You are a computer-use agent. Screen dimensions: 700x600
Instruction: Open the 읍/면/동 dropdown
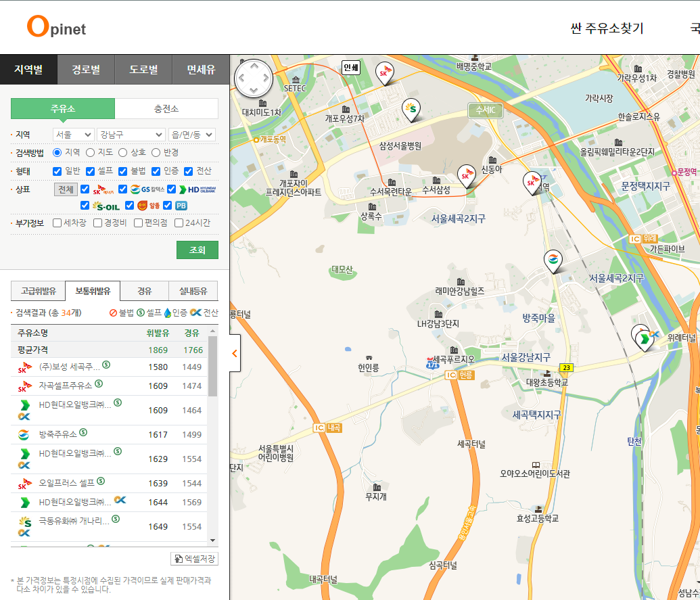tap(192, 135)
